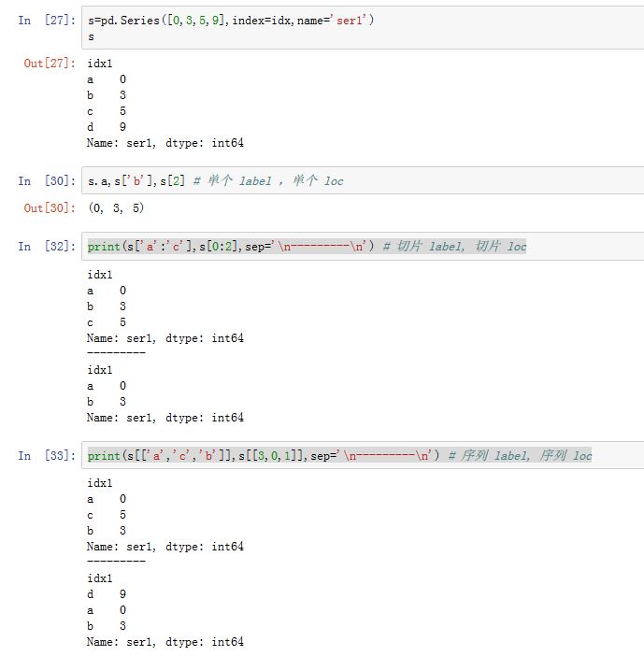Image resolution: width=644 pixels, height=656 pixels.
Task: Click the comment at end of cell 33
Action: [520, 456]
